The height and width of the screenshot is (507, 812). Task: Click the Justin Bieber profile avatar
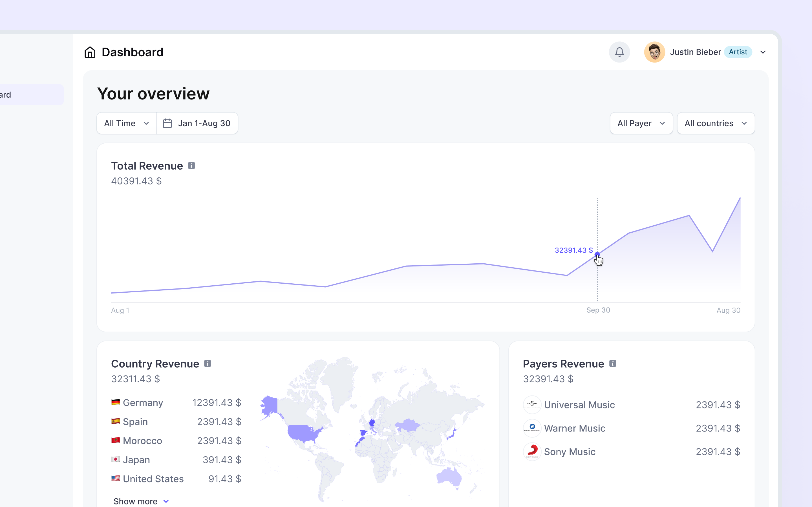654,52
